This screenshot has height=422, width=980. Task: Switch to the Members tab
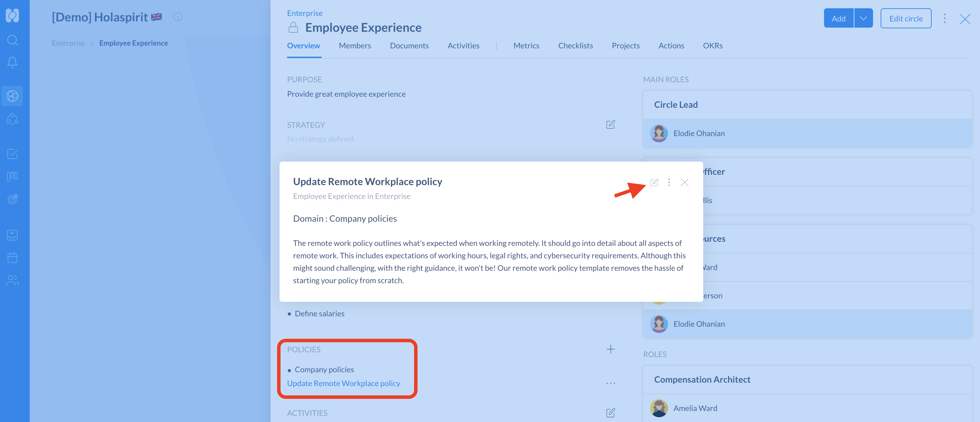355,46
